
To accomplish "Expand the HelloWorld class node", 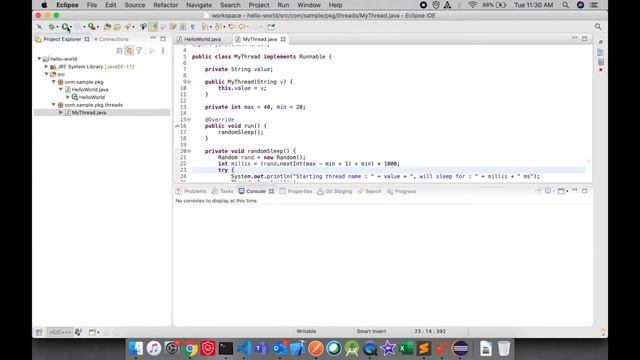I will pyautogui.click(x=68, y=97).
